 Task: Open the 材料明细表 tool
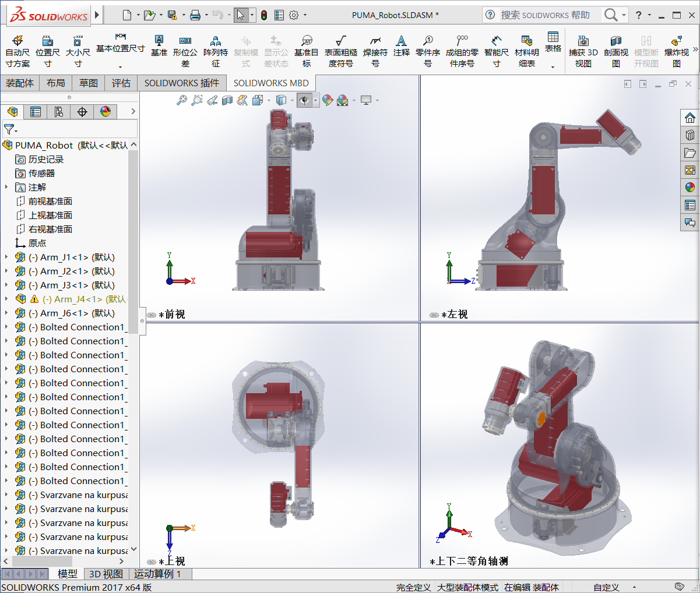point(527,51)
